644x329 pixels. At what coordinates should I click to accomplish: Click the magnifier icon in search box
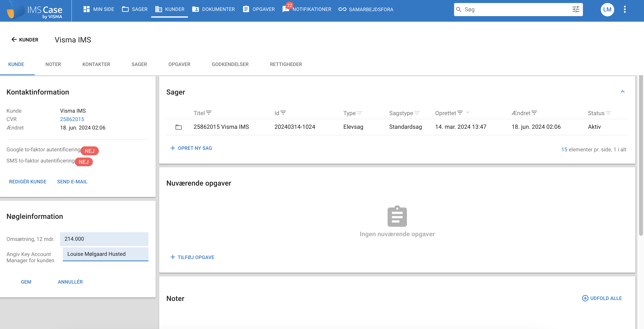coord(459,9)
